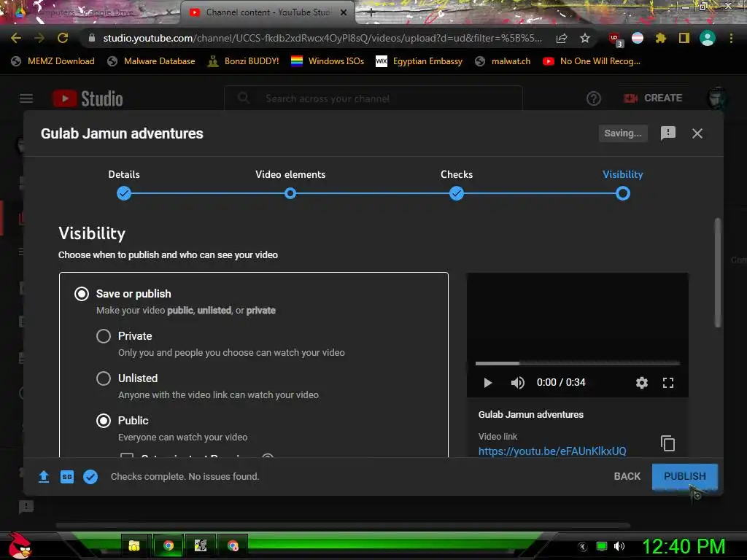Viewport: 747px width, 560px height.
Task: Open the youtu.be video link
Action: pyautogui.click(x=552, y=451)
